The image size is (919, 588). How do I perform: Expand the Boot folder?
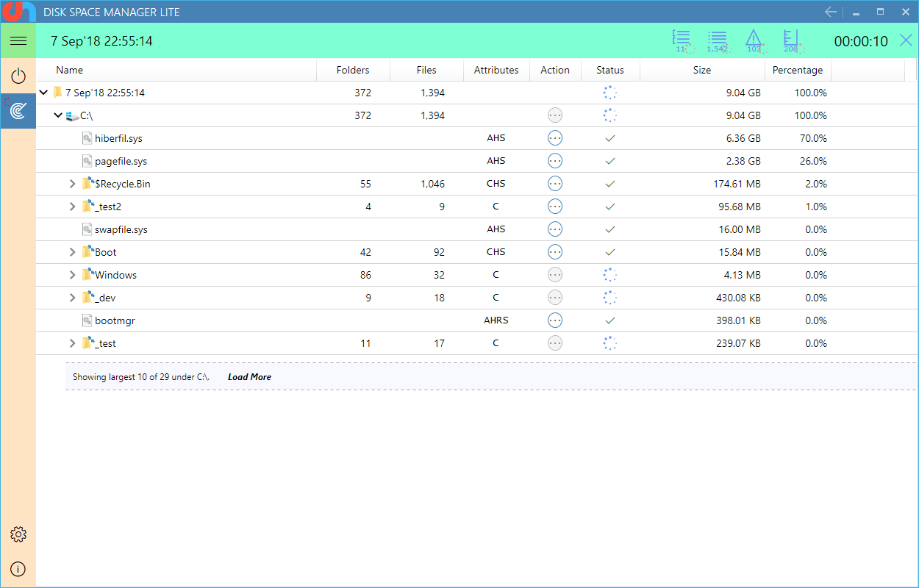72,252
